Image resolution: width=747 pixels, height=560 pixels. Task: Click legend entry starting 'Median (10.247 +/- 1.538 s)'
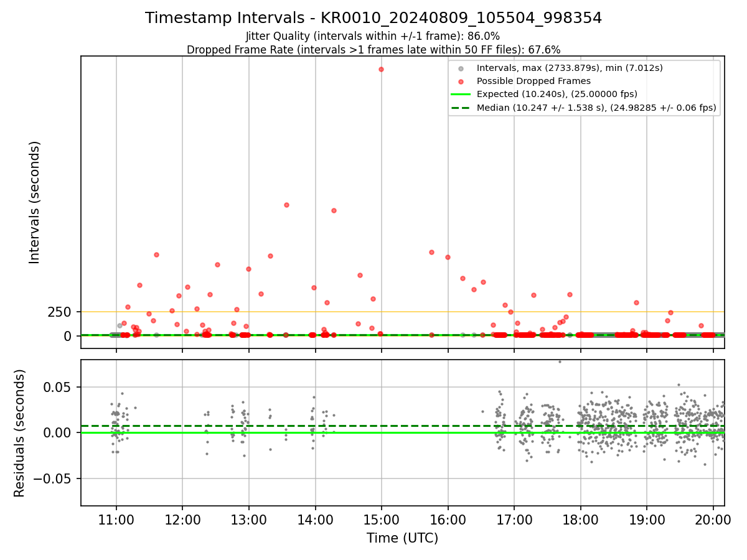[x=596, y=108]
